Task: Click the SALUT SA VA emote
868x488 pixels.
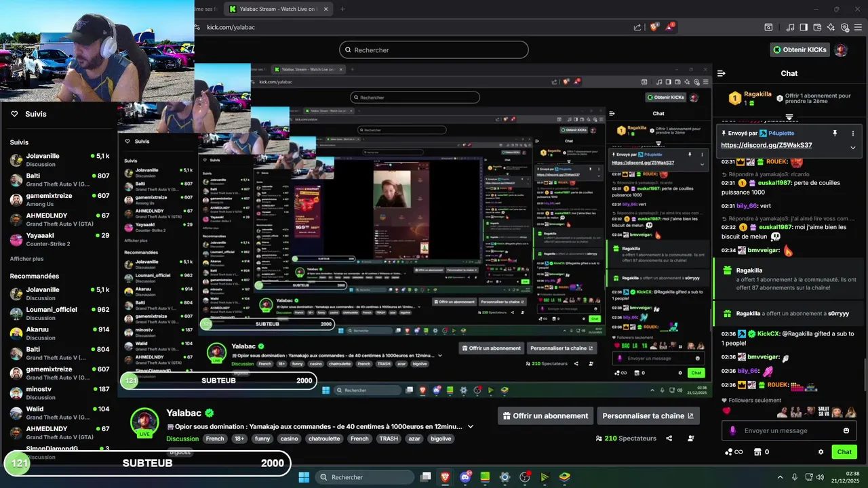Action: click(823, 411)
